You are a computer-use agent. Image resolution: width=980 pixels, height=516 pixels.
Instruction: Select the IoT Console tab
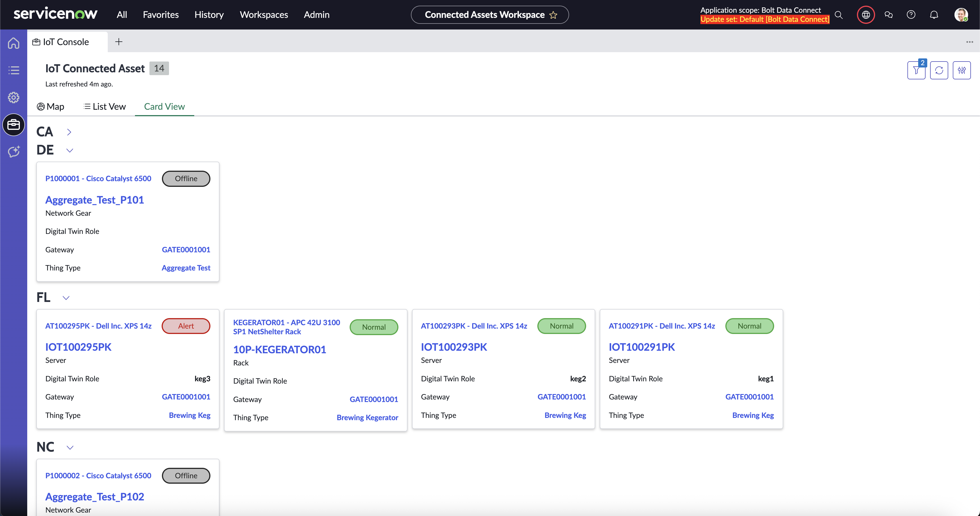pyautogui.click(x=67, y=42)
